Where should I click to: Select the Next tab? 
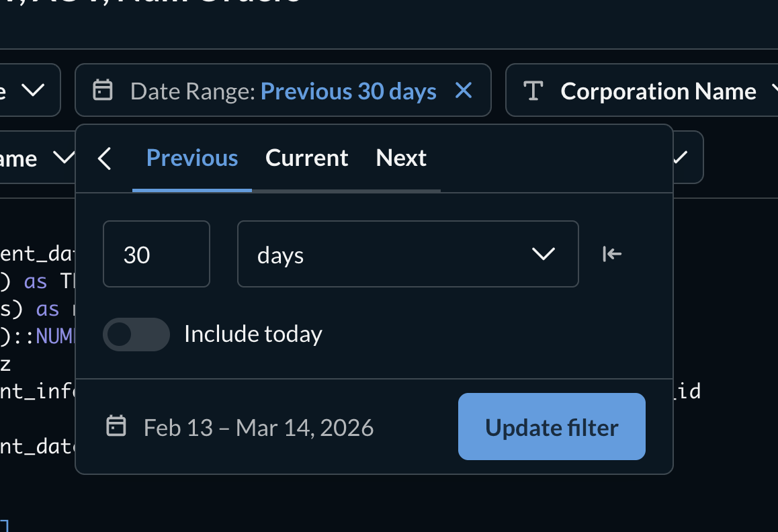click(x=401, y=159)
